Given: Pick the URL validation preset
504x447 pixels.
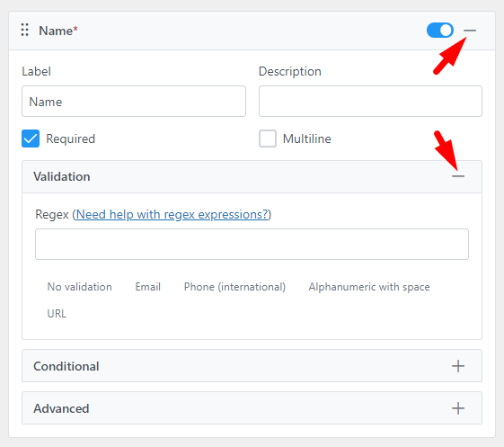Looking at the screenshot, I should [x=57, y=314].
